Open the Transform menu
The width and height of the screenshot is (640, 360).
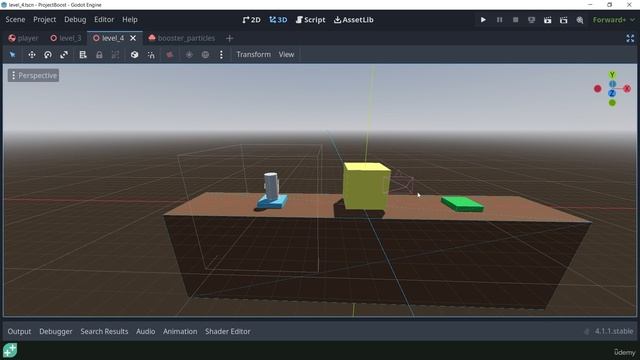pyautogui.click(x=253, y=54)
